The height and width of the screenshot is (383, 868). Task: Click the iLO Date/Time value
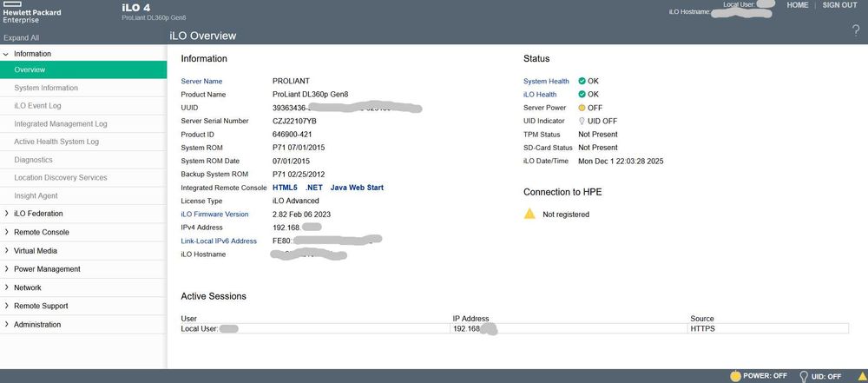(621, 162)
